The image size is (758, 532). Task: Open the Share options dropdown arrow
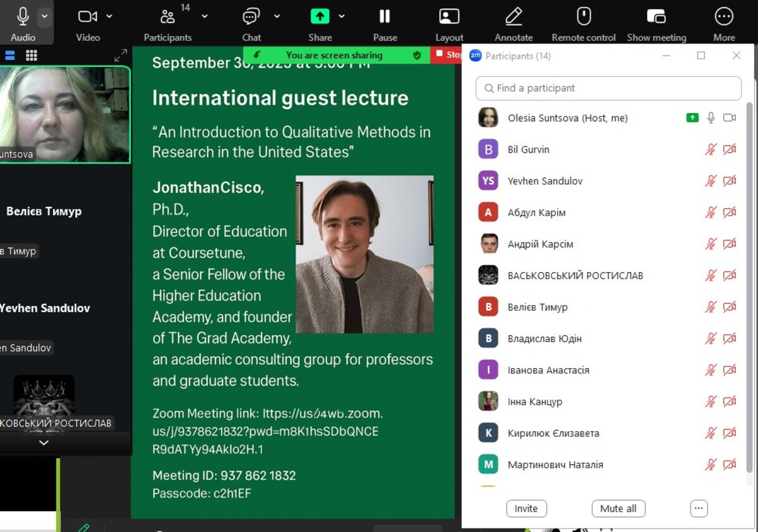[x=342, y=16]
